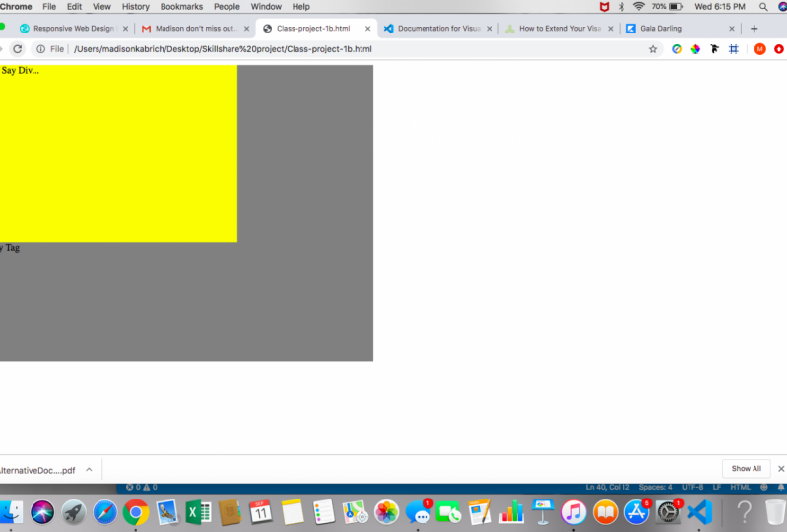Click Spaces: 4 in VS Code status bar
Image resolution: width=787 pixels, height=532 pixels.
click(655, 487)
